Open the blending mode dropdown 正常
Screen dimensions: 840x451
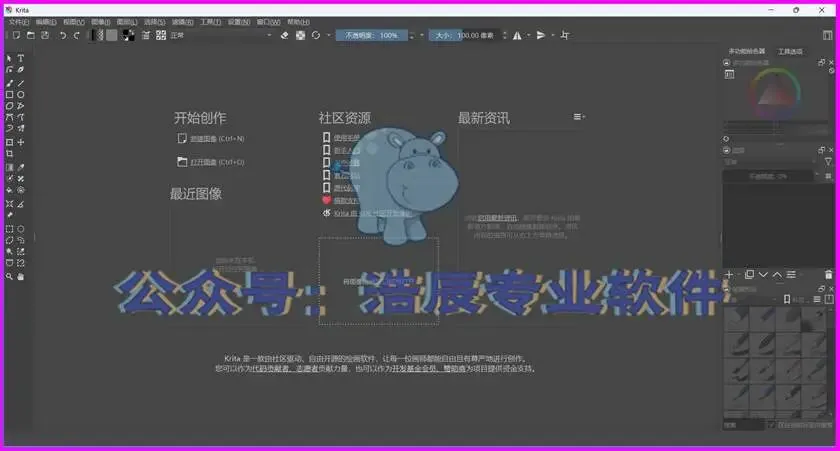222,35
